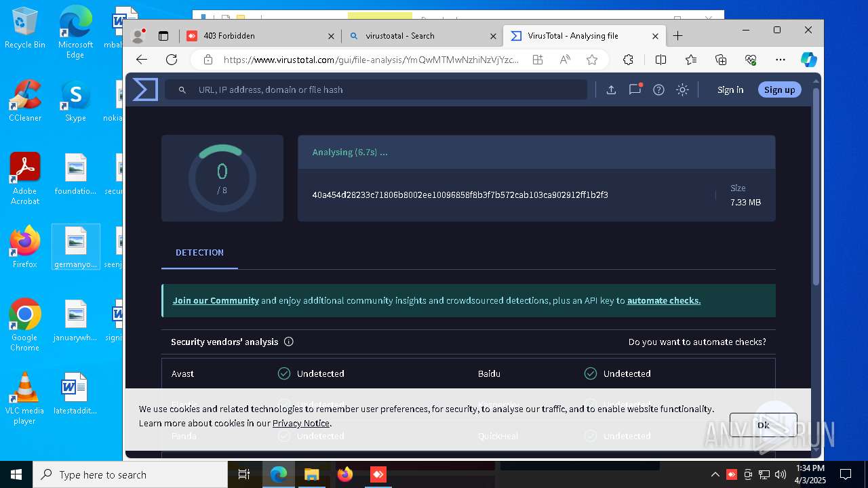Close the virustoatal - Search tab

point(493,36)
